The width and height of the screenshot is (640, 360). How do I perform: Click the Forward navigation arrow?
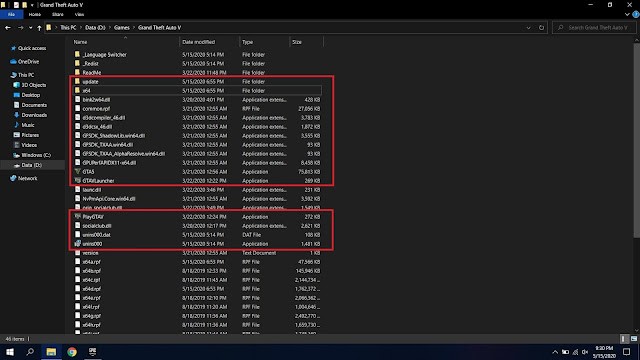(x=20, y=28)
